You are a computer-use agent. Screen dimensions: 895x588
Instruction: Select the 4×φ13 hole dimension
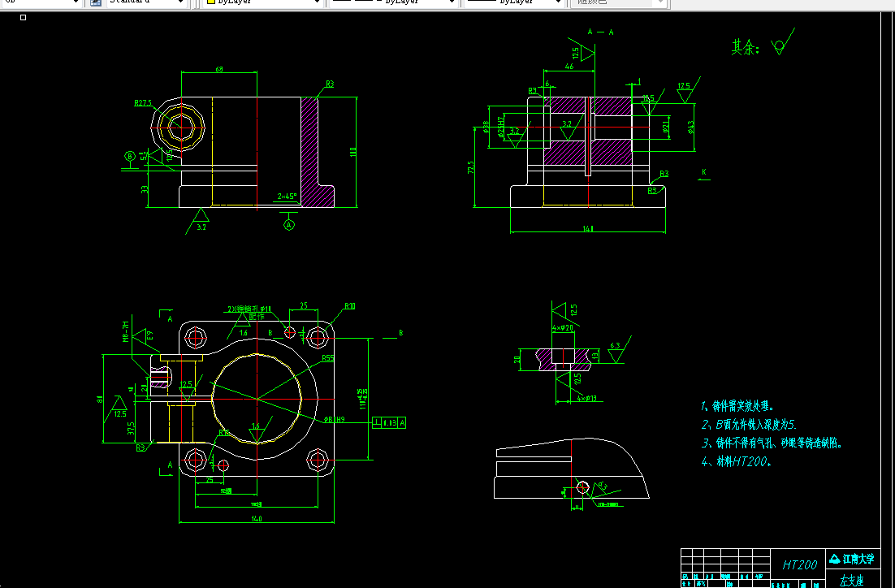tap(586, 398)
